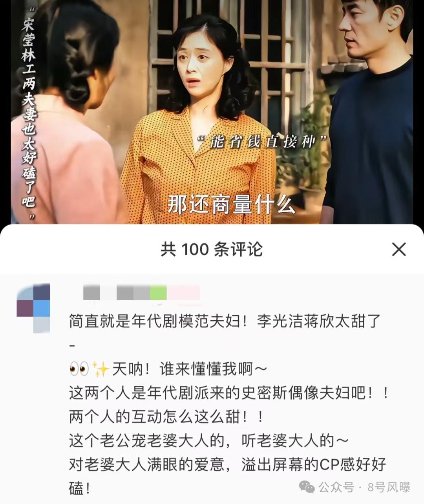Viewport: 424px width, 504px height.
Task: Tap the eyes emoji in the comment
Action: [79, 369]
